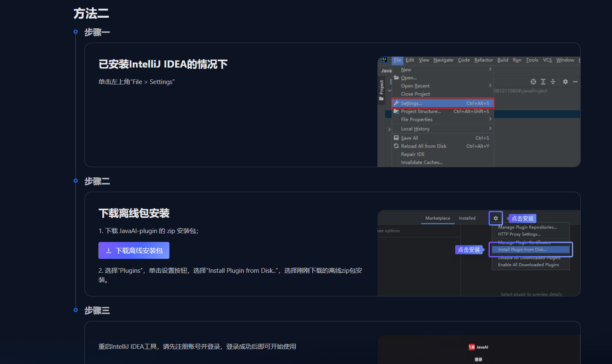Click the 步骤三 step label
Screen dimensions: 612x364
[97, 310]
